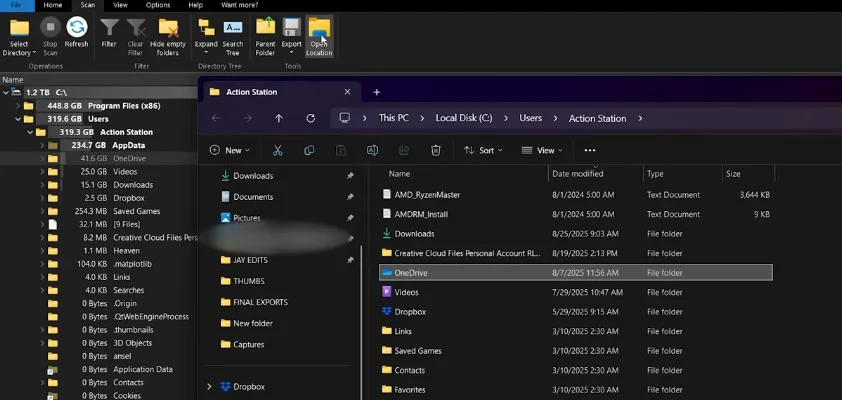Viewport: 842px width, 400px height.
Task: Click the New button in Explorer
Action: pos(228,150)
